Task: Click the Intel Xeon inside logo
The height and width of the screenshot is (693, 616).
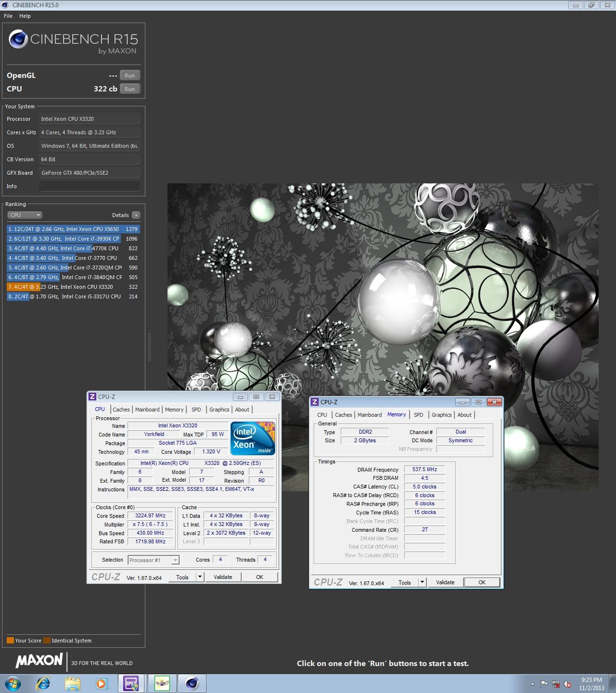Action: click(253, 438)
